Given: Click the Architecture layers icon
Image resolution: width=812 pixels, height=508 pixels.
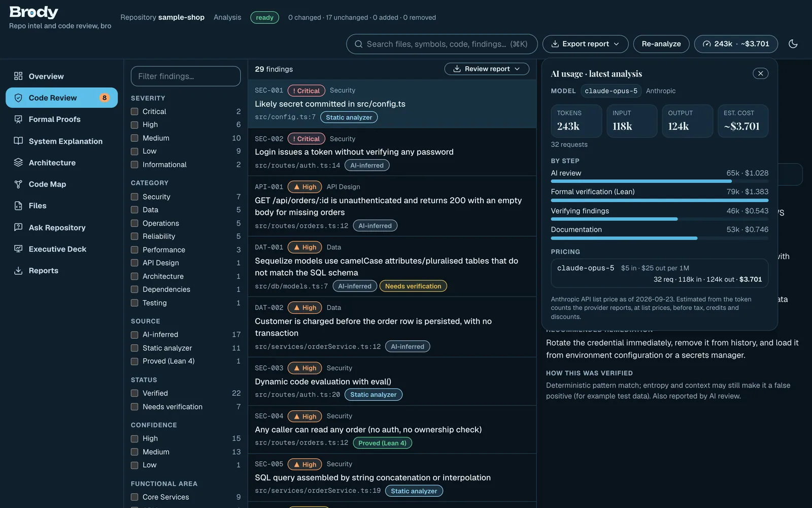Looking at the screenshot, I should [18, 163].
